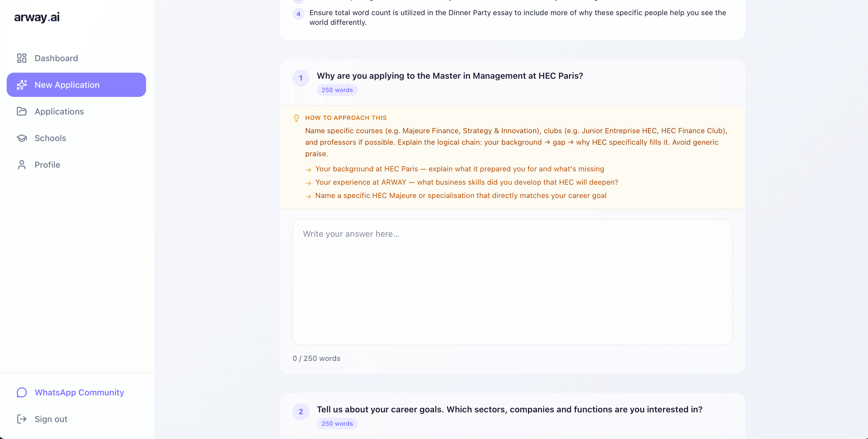Select Schools in the sidebar
The height and width of the screenshot is (439, 868).
click(50, 138)
